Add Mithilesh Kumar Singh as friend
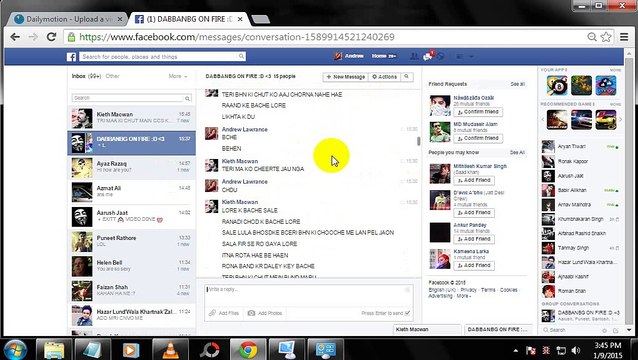Image resolution: width=638 pixels, height=360 pixels. coord(474,180)
